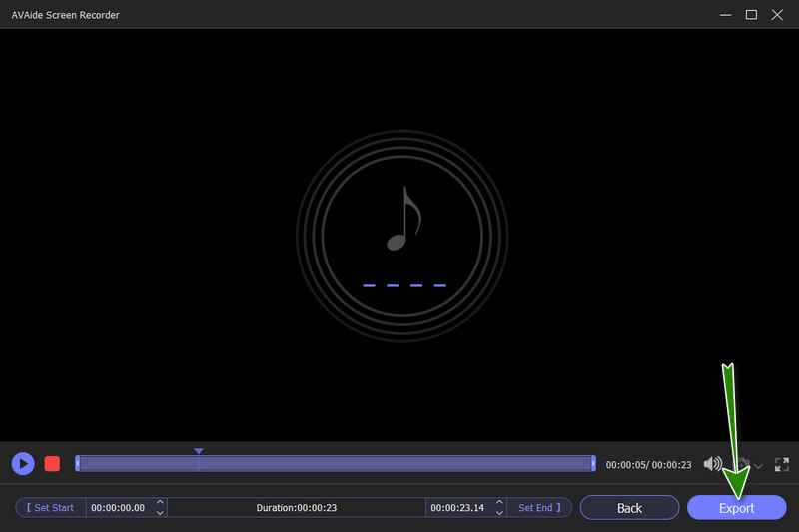The width and height of the screenshot is (799, 532).
Task: Click the Export button
Action: coord(737,508)
